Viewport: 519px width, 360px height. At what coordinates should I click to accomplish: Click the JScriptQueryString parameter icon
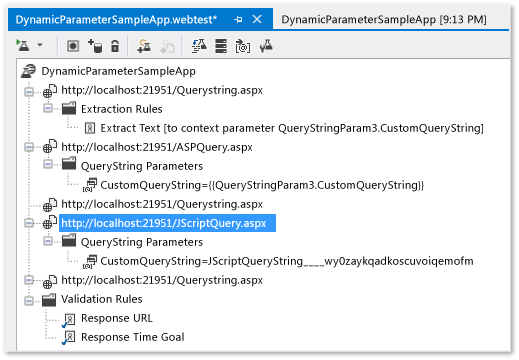coord(90,261)
